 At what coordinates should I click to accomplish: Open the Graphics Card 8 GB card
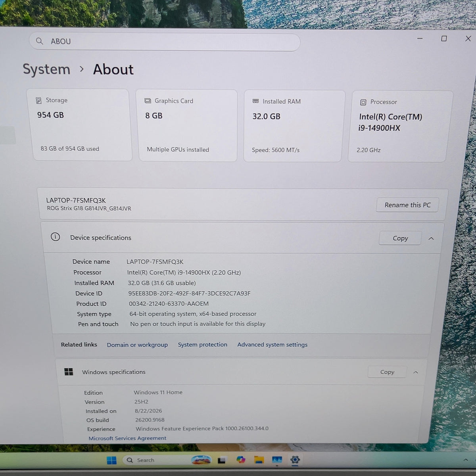coord(186,125)
